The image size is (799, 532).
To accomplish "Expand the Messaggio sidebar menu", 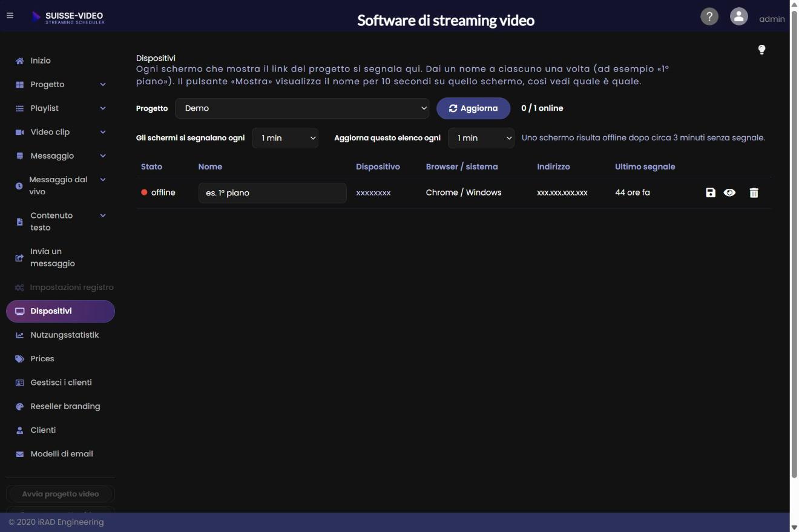I will (61, 156).
